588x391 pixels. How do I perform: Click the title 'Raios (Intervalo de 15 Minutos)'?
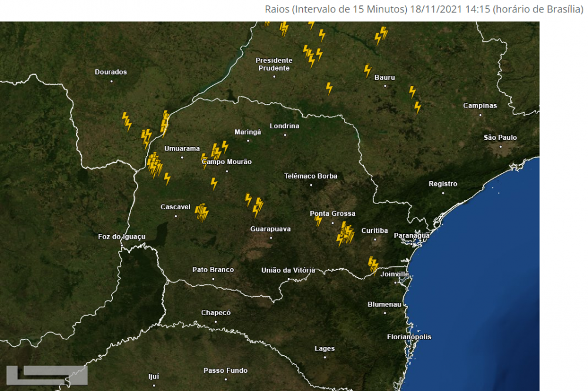point(336,9)
